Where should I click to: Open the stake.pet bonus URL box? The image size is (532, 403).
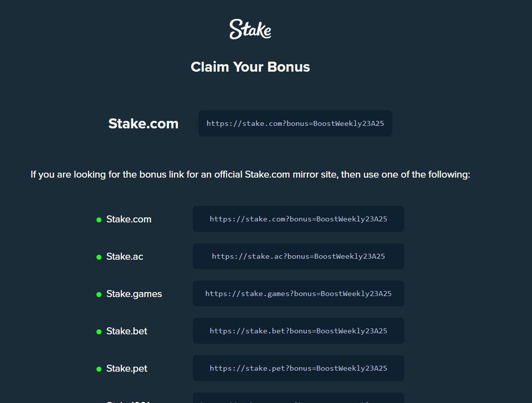pos(298,368)
